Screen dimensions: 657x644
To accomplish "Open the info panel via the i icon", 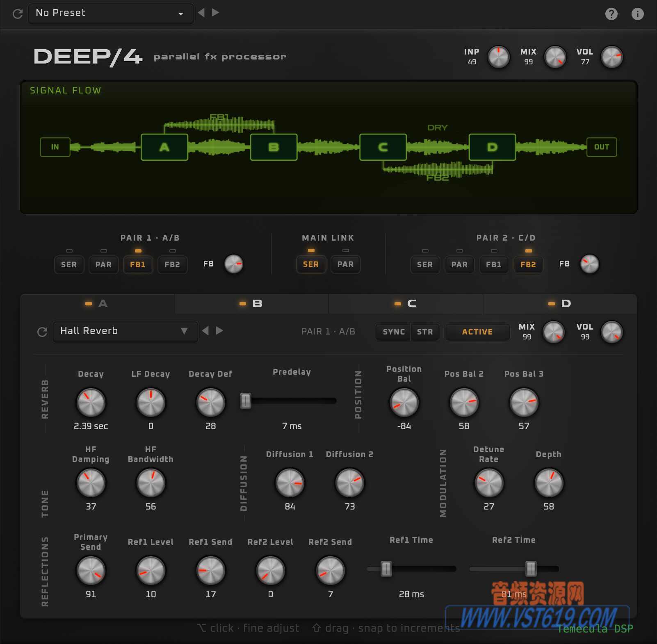I will [x=637, y=14].
